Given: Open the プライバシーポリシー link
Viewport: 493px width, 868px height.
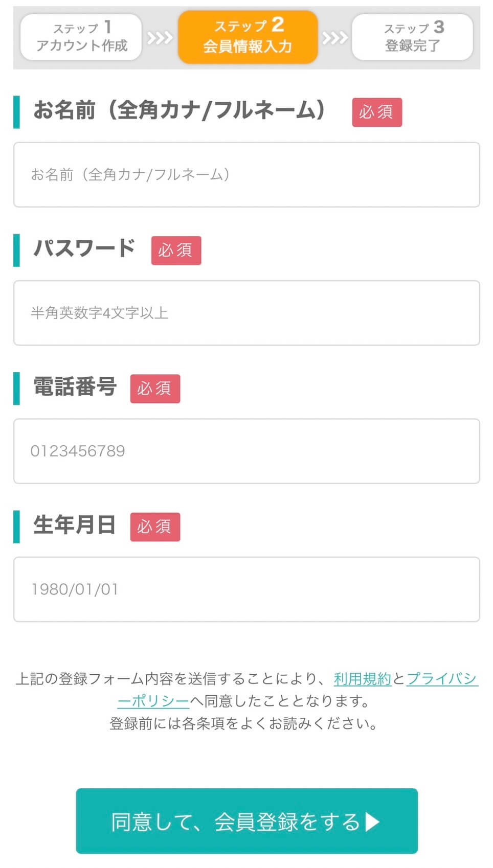Looking at the screenshot, I should tap(442, 679).
